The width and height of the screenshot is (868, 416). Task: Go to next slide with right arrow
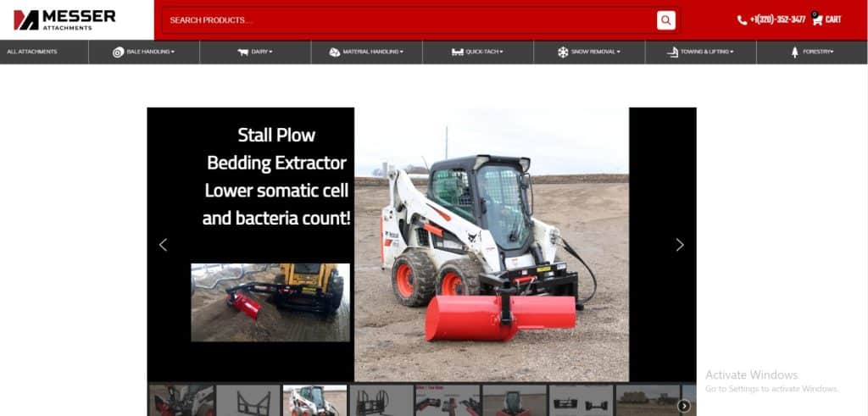pos(679,245)
